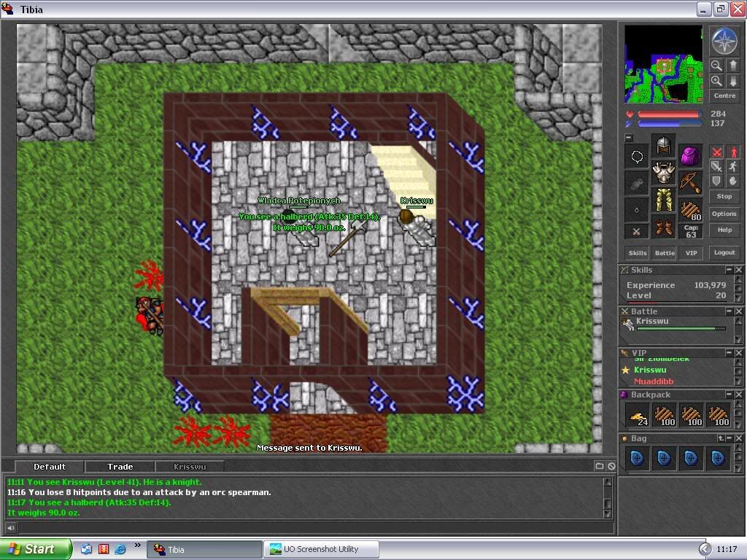Zoom in the minimap

point(716,81)
